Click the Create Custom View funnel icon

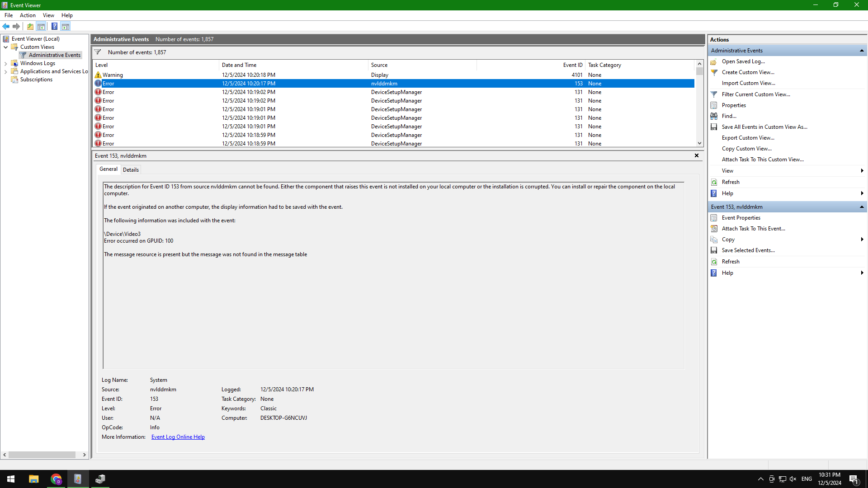pos(714,72)
